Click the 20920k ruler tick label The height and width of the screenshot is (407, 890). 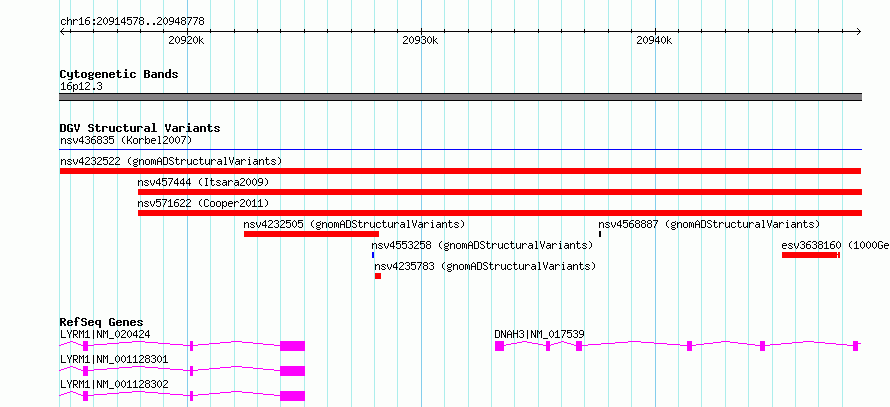coord(187,40)
